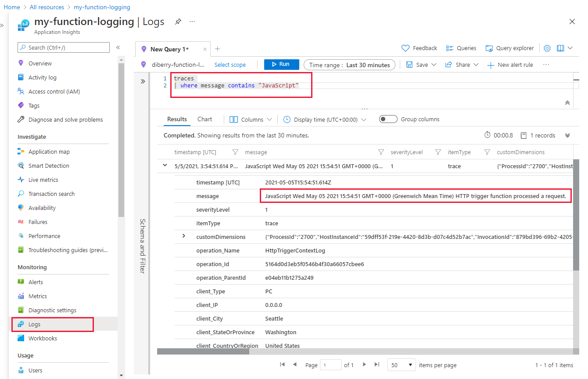Open Live metrics

tap(43, 180)
